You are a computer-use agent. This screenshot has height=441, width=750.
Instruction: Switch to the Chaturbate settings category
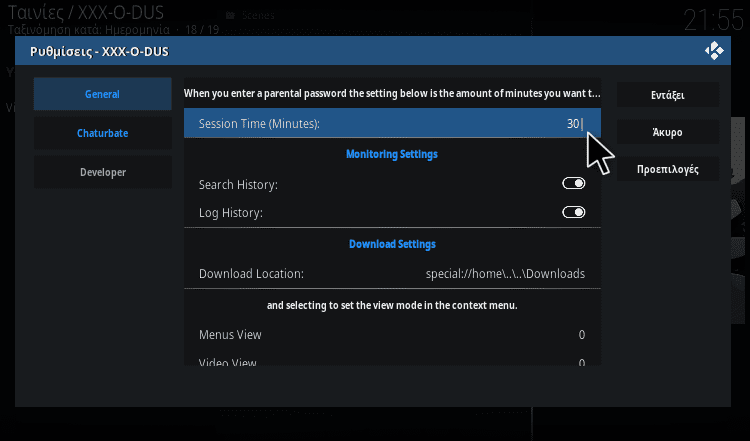point(102,133)
